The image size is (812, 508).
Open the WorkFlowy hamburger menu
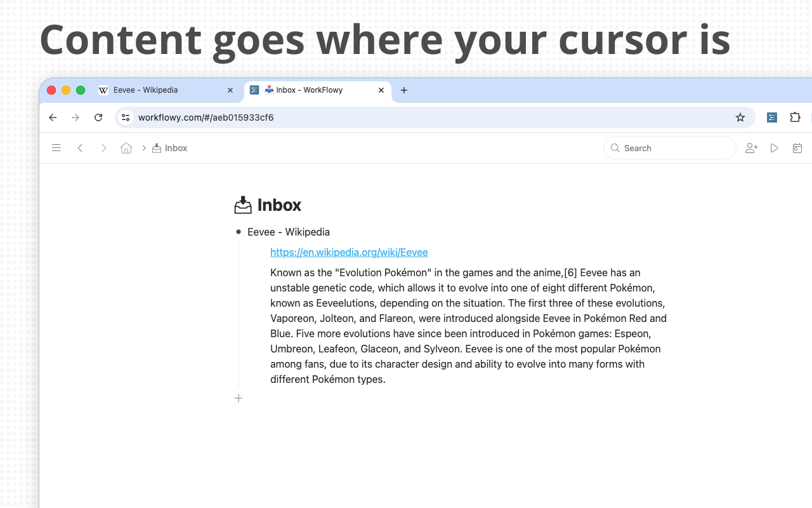(56, 148)
